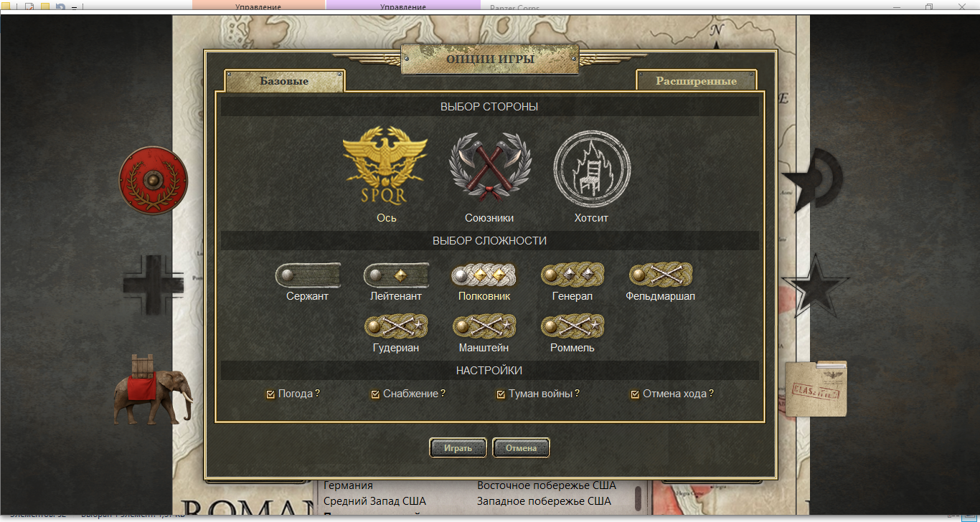980x522 pixels.
Task: Pick the burning chair Хотсит emblem
Action: tap(592, 167)
